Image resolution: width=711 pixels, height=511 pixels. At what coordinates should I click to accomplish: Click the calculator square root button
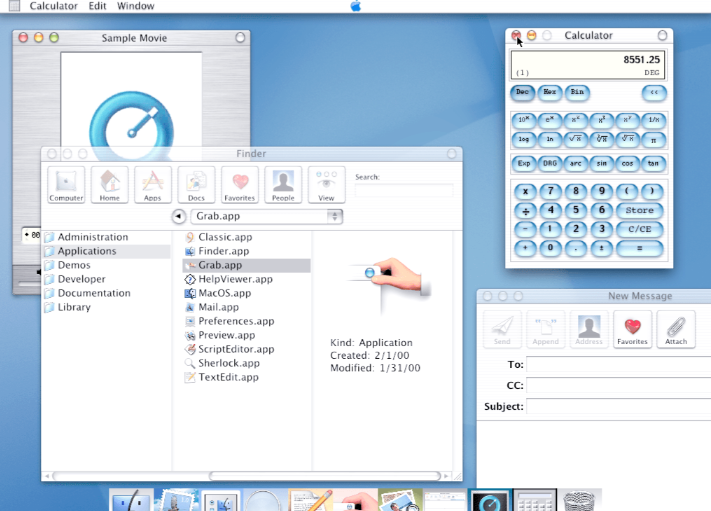click(575, 139)
